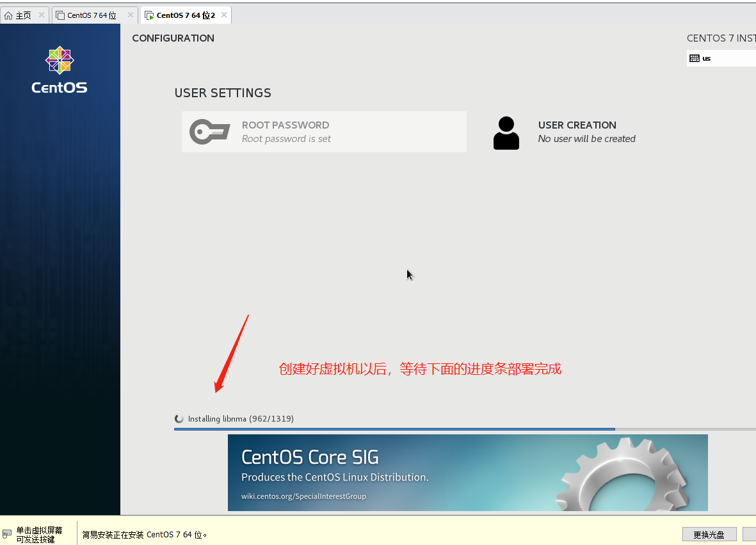Click the 单击虚拟屏幕 可发送按键 hint
Screen dimensions: 756x545
click(39, 535)
